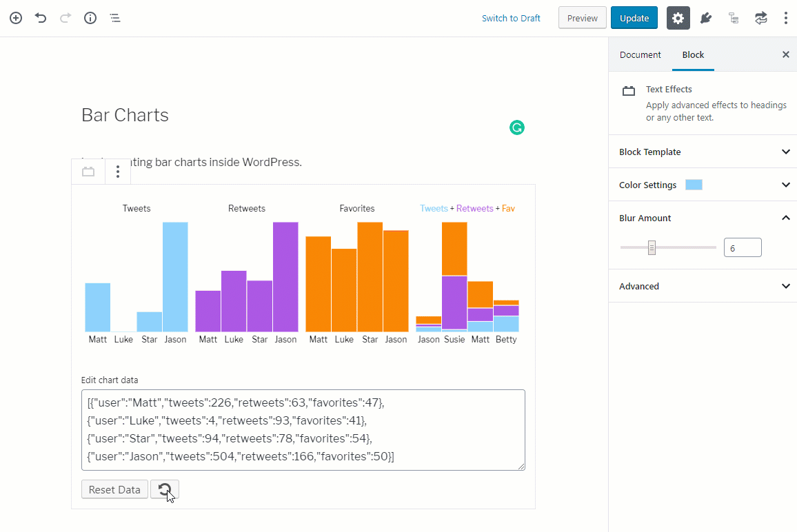Switch to Draft via the link
This screenshot has width=797, height=532.
[x=511, y=18]
